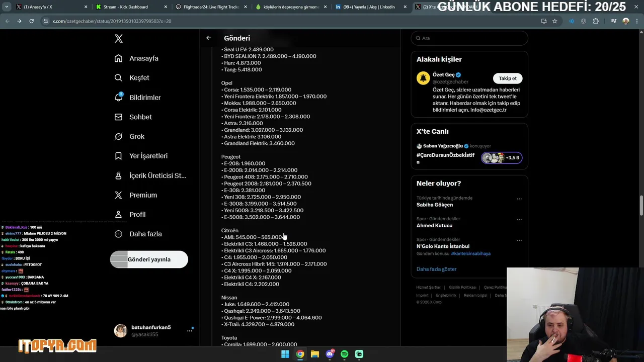The height and width of the screenshot is (362, 644).
Task: Open Erişilebilirlik footer link
Action: 446,296
